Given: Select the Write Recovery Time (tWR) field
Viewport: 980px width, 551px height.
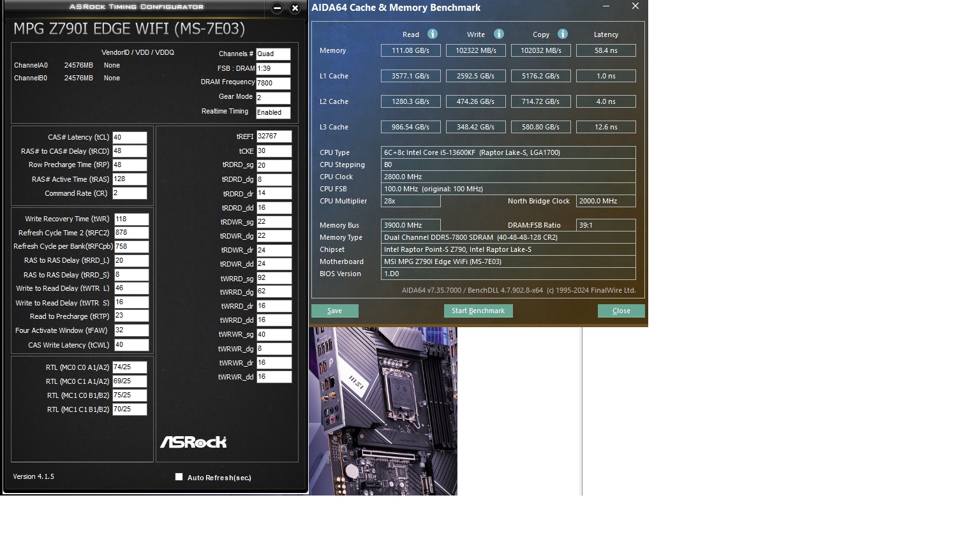Looking at the screenshot, I should 131,219.
